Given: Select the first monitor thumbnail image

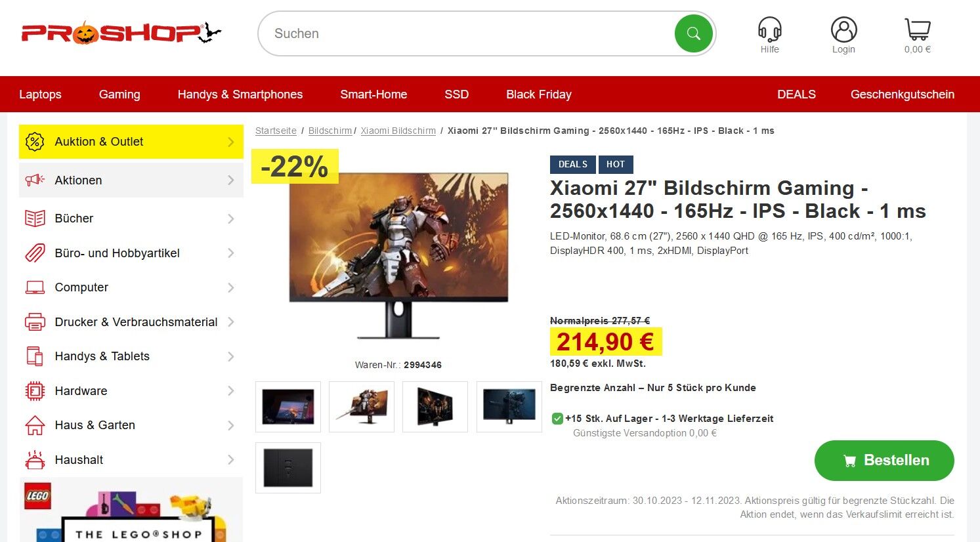Looking at the screenshot, I should point(288,407).
